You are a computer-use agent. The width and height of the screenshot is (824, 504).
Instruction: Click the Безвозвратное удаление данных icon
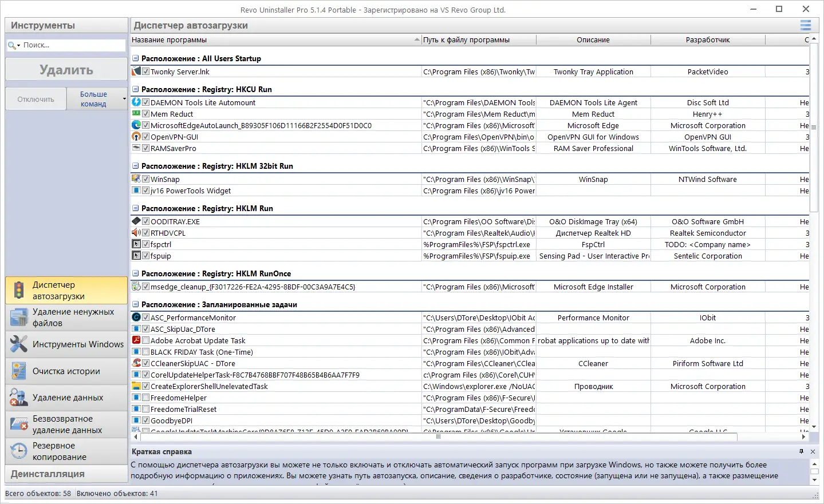[x=19, y=424]
